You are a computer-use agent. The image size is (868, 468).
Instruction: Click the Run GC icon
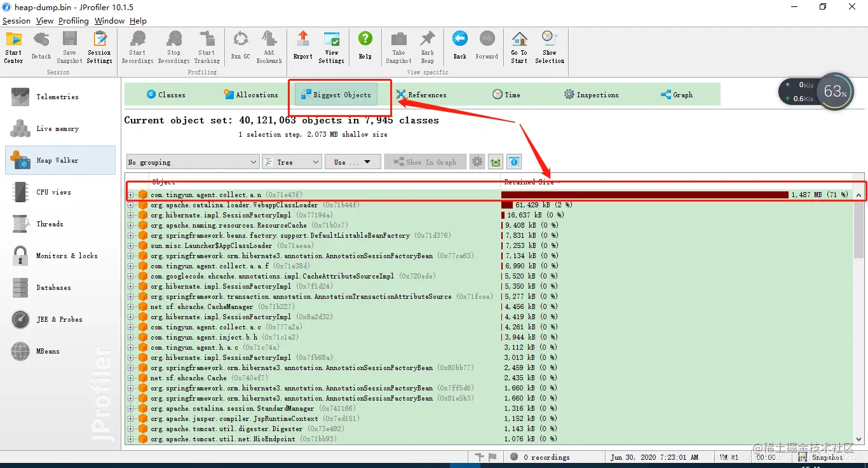[x=240, y=46]
